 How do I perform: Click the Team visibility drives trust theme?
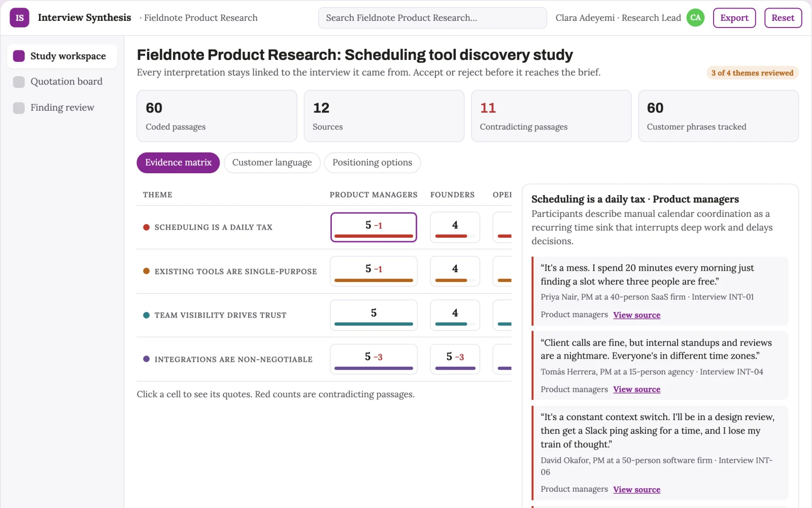tap(220, 315)
